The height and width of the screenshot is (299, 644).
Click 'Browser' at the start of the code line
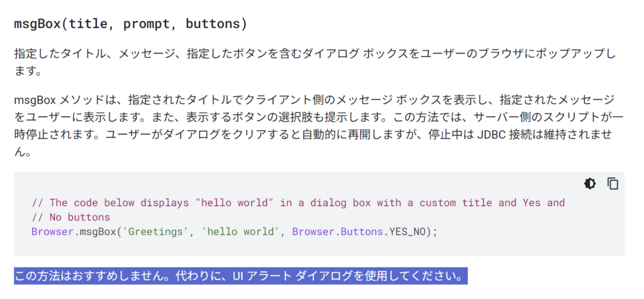(52, 232)
